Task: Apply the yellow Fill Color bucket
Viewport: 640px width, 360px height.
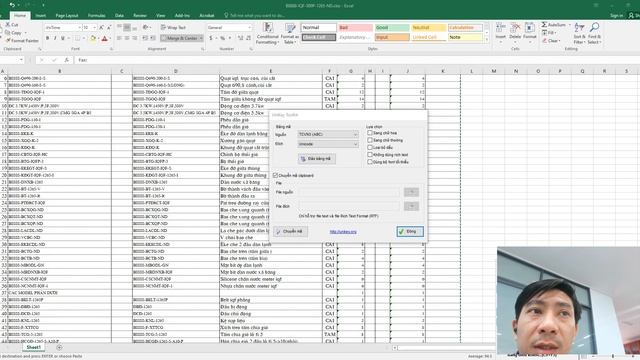Action: [93, 38]
